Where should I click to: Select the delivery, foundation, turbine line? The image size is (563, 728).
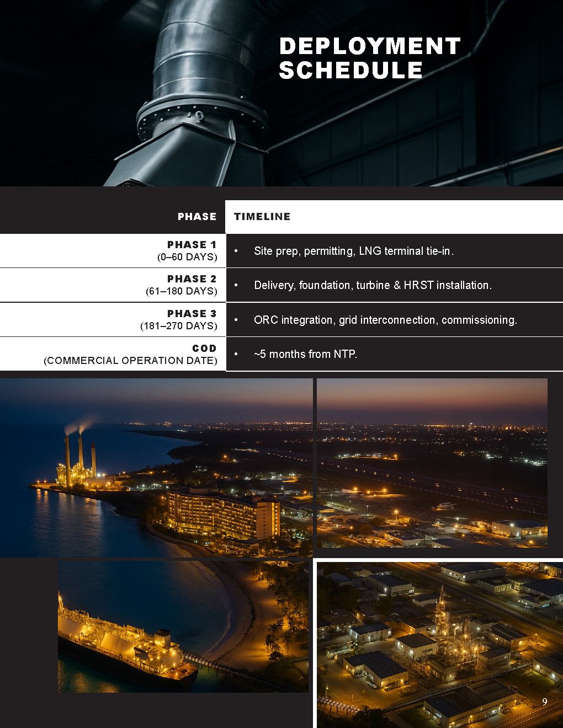(373, 285)
